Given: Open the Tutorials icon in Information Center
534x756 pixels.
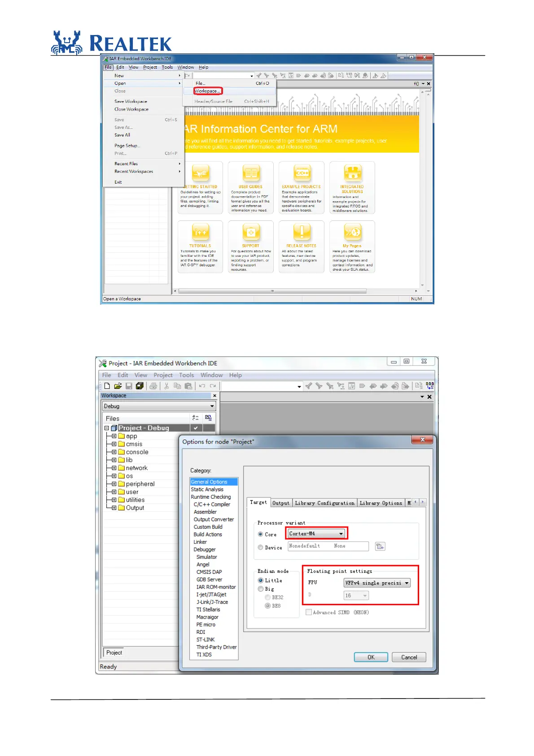Looking at the screenshot, I should coord(201,232).
